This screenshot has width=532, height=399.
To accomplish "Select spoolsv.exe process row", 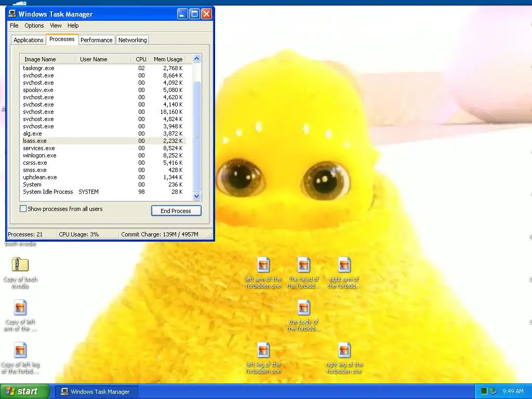I will point(103,90).
